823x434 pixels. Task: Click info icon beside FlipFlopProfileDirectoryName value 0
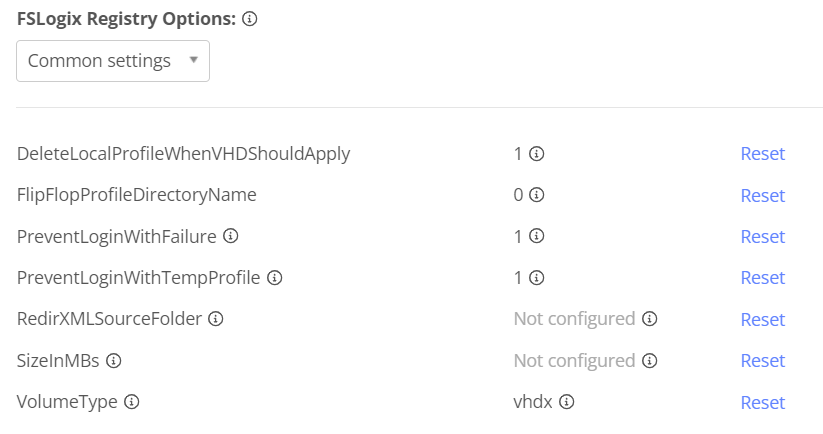pos(536,195)
